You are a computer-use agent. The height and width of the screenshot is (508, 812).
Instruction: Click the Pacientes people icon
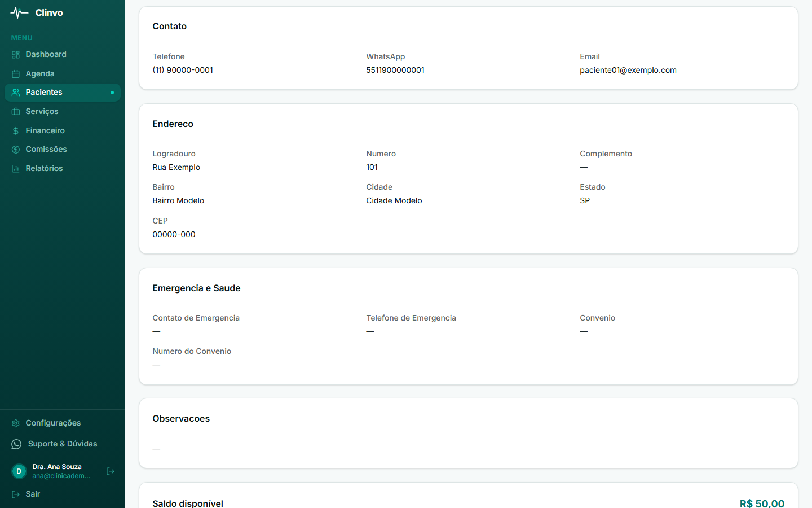tap(16, 93)
